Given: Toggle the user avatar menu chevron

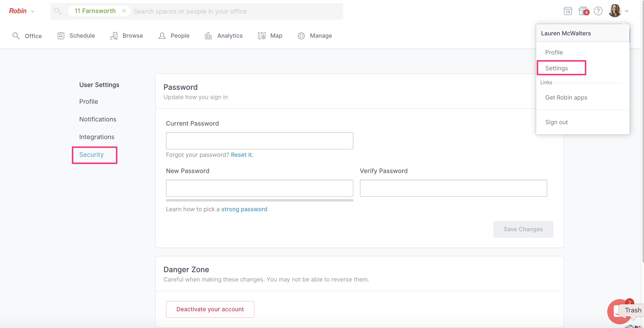Looking at the screenshot, I should pyautogui.click(x=627, y=11).
